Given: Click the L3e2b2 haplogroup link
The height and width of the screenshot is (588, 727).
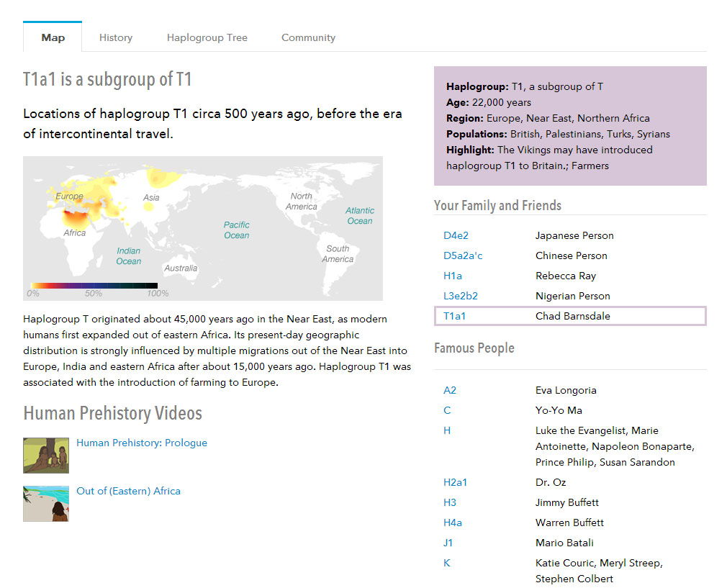Looking at the screenshot, I should 461,296.
